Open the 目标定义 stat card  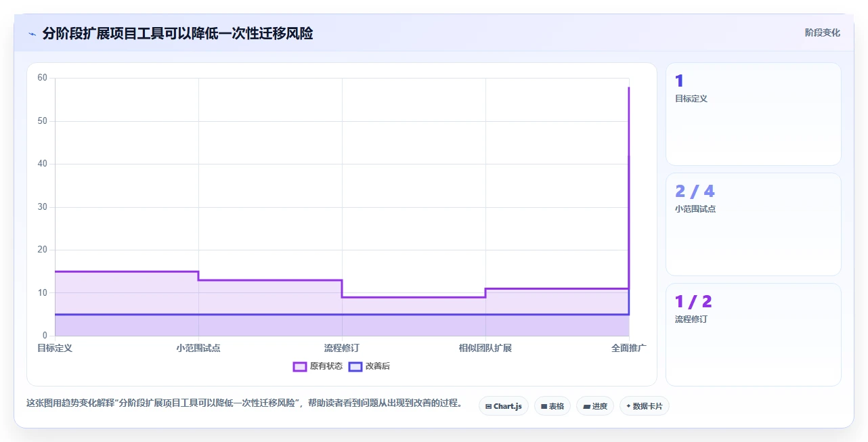(x=754, y=114)
